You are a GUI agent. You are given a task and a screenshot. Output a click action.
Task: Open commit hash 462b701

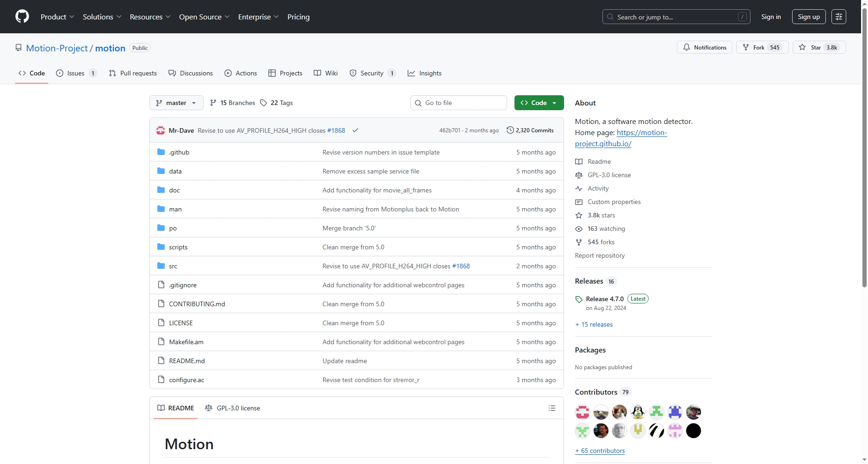pos(450,130)
